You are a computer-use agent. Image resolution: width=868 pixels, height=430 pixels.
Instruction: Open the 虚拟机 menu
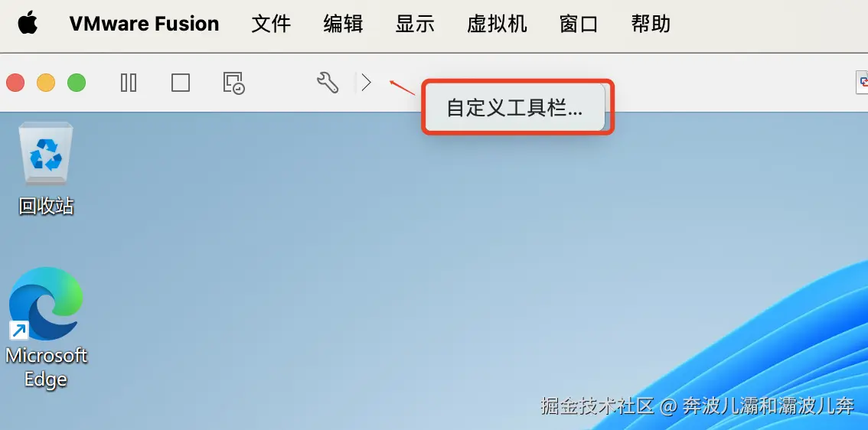click(x=497, y=24)
